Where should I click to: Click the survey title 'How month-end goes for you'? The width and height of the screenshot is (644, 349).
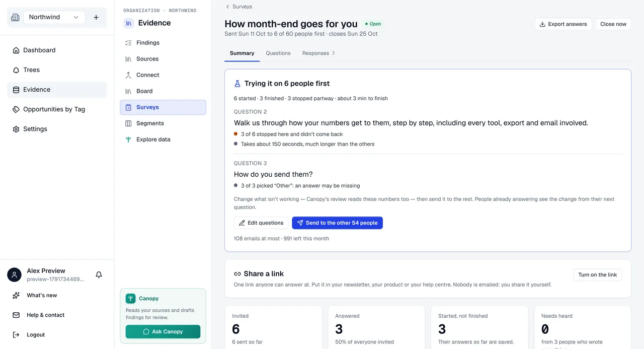(x=291, y=24)
